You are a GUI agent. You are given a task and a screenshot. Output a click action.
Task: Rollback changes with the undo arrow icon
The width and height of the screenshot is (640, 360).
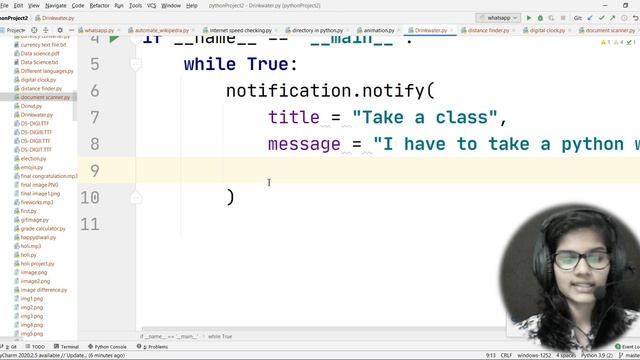[x=636, y=18]
